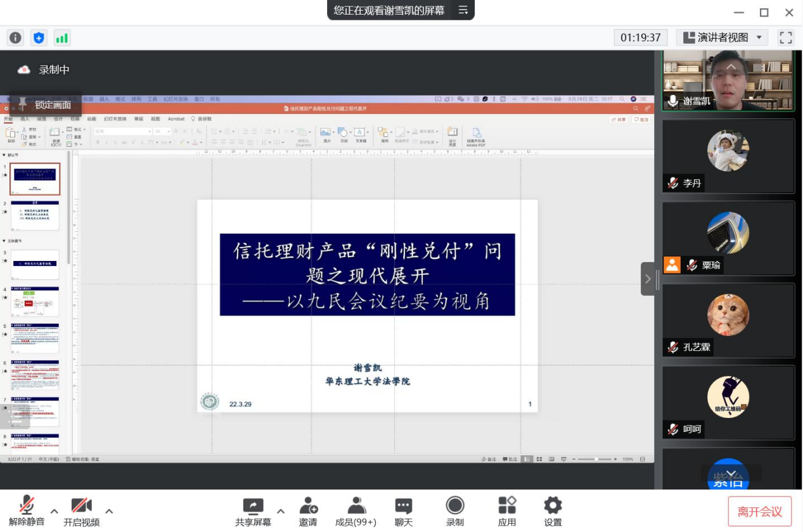803x532 pixels.
Task: Open the Apps (应用) icon
Action: pyautogui.click(x=507, y=510)
